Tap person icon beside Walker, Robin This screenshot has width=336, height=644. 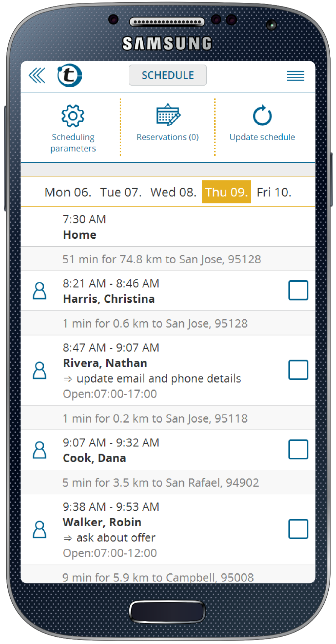pyautogui.click(x=40, y=530)
